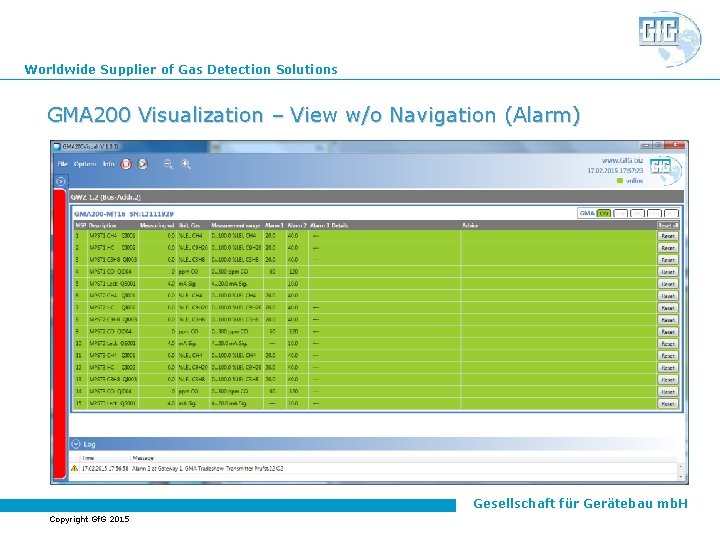Screen dimensions: 720x540
Task: Click the green ON status indicator beside GMA
Action: click(604, 214)
